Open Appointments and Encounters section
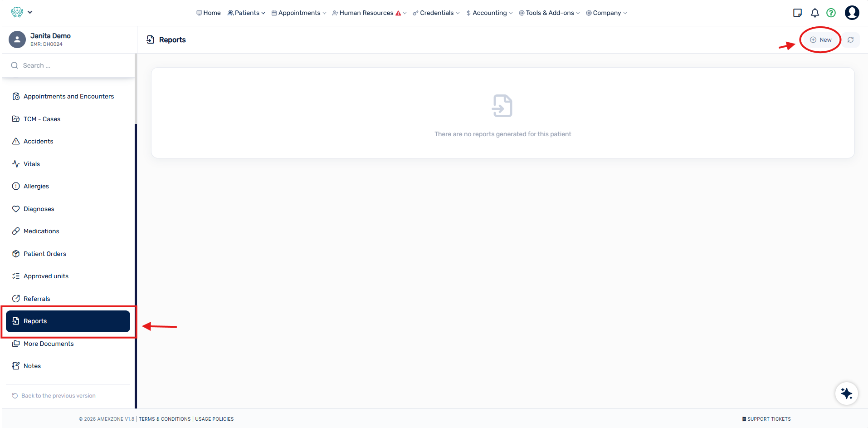 click(x=68, y=96)
